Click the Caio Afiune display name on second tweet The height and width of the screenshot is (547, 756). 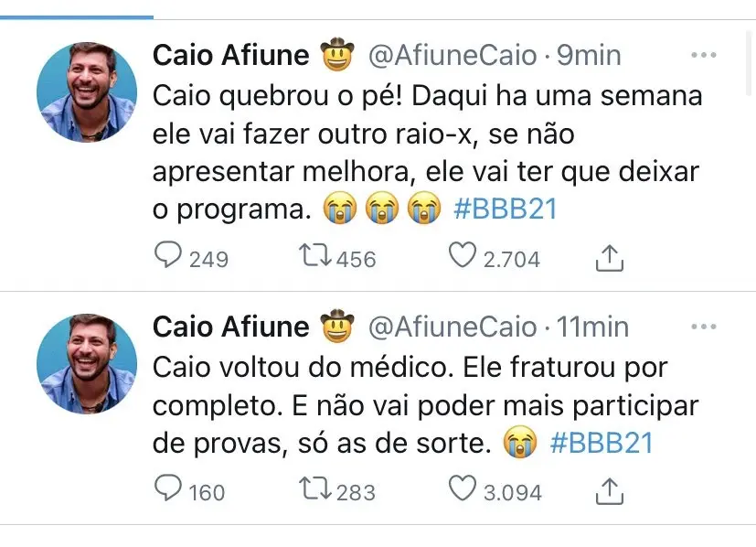click(230, 327)
